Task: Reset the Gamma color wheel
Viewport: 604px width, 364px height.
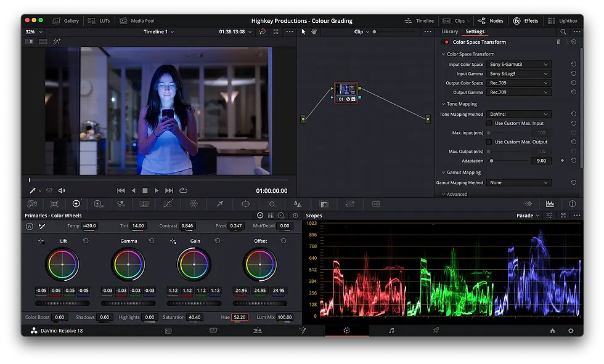Action: [x=152, y=241]
